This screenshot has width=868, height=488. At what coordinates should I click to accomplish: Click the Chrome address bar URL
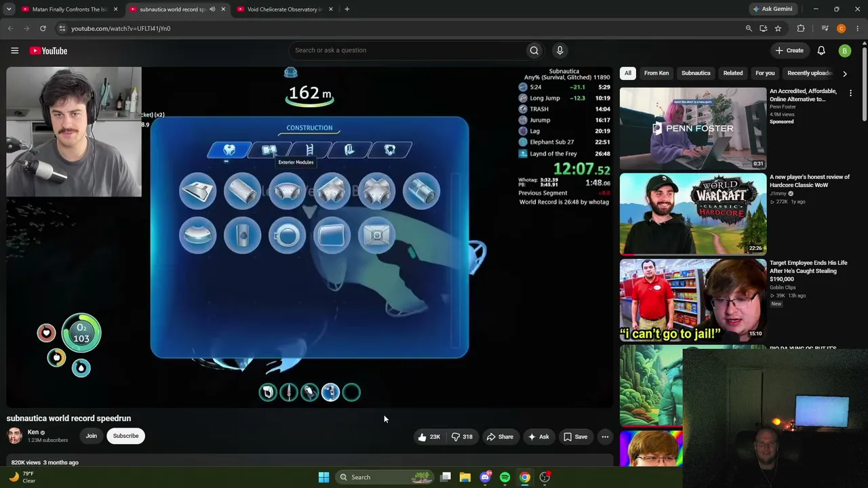(121, 28)
